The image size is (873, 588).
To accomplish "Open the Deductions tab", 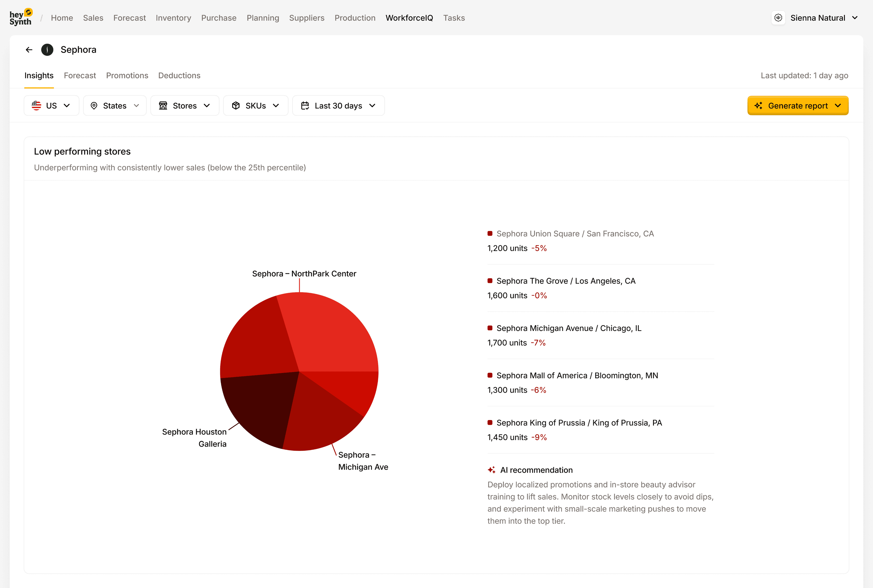I will point(179,75).
